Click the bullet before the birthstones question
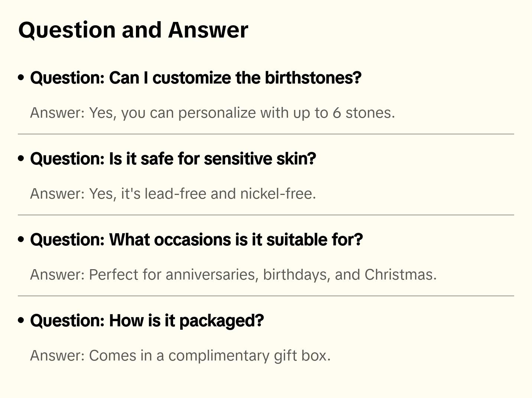Screen dimensions: 532x398 pyautogui.click(x=21, y=78)
